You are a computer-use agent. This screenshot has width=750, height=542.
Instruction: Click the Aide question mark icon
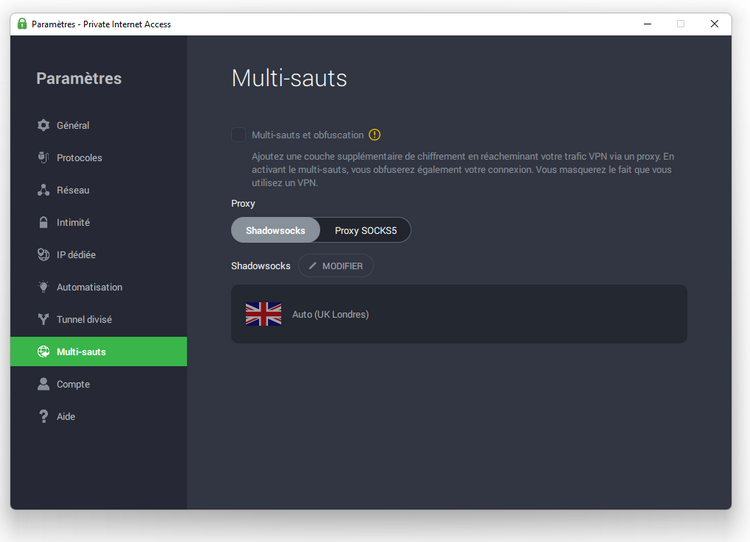pos(44,416)
